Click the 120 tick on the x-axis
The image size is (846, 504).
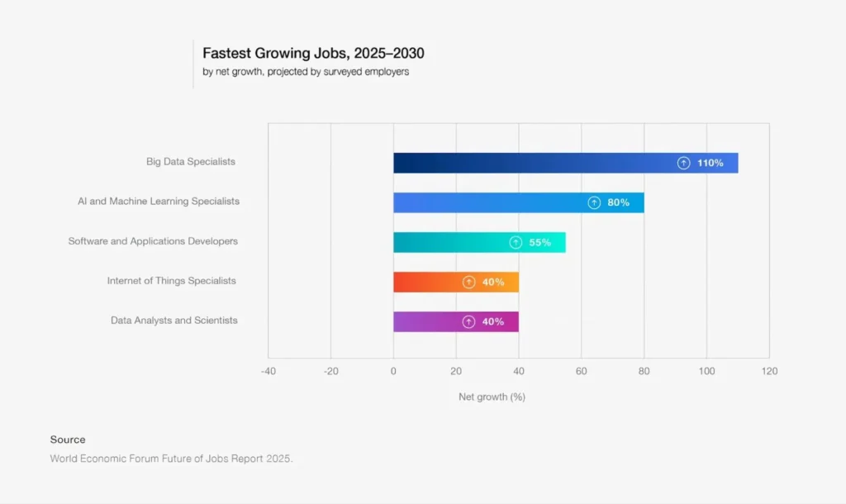coord(768,372)
